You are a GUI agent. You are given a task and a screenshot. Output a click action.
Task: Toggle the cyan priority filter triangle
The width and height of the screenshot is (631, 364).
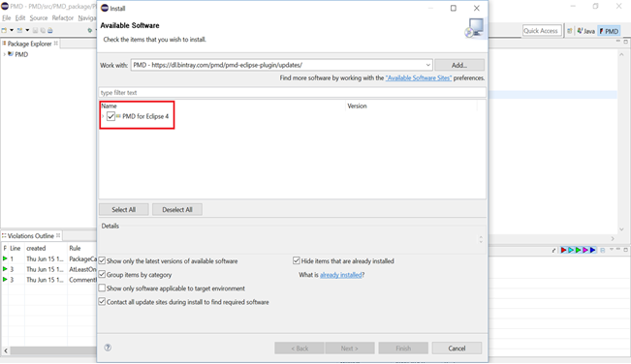[571, 250]
